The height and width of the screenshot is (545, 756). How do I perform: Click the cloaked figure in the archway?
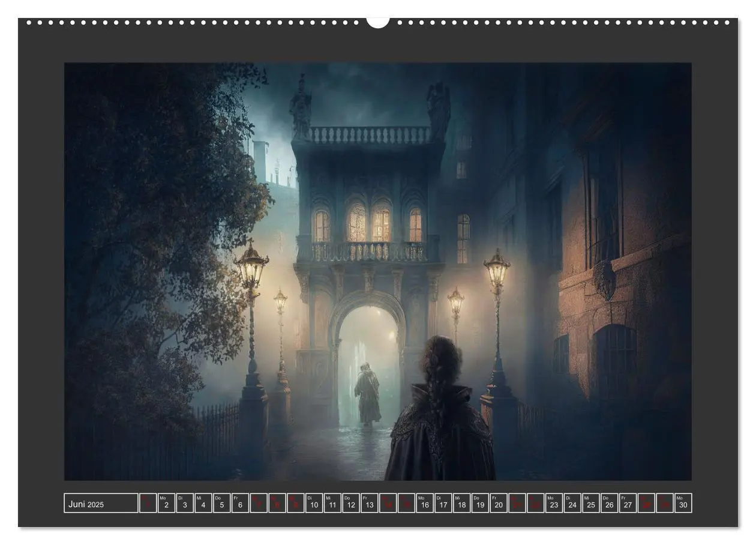(367, 394)
